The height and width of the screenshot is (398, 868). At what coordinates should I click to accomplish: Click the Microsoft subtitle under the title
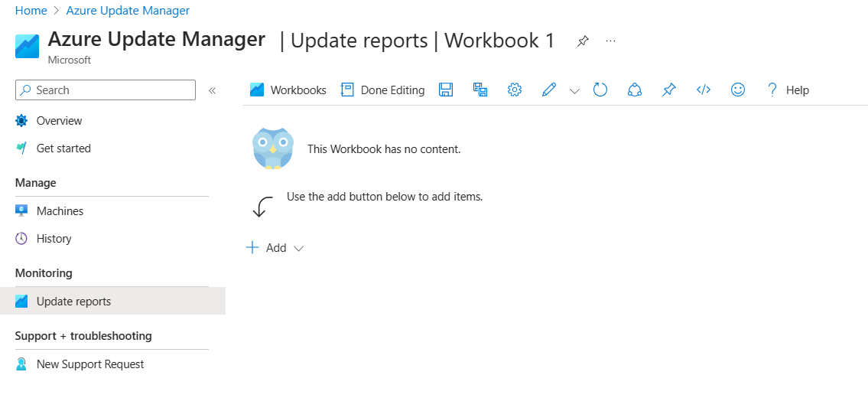point(69,60)
